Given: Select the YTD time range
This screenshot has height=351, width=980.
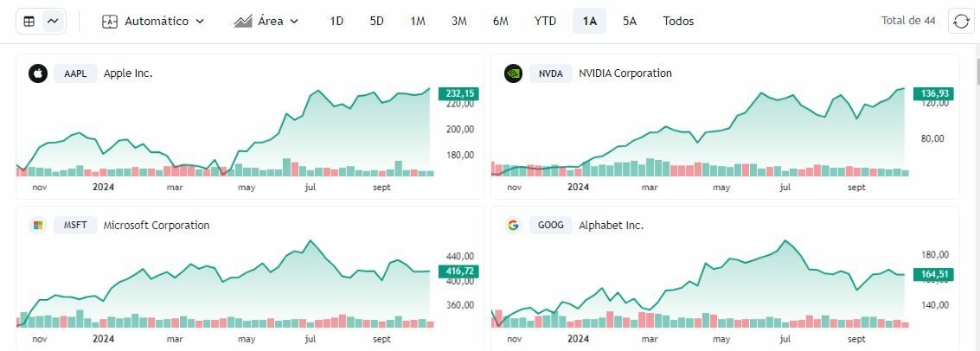Looking at the screenshot, I should tap(545, 22).
